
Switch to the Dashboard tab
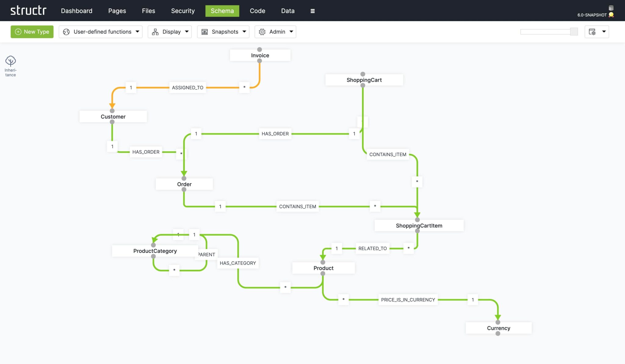coord(77,11)
